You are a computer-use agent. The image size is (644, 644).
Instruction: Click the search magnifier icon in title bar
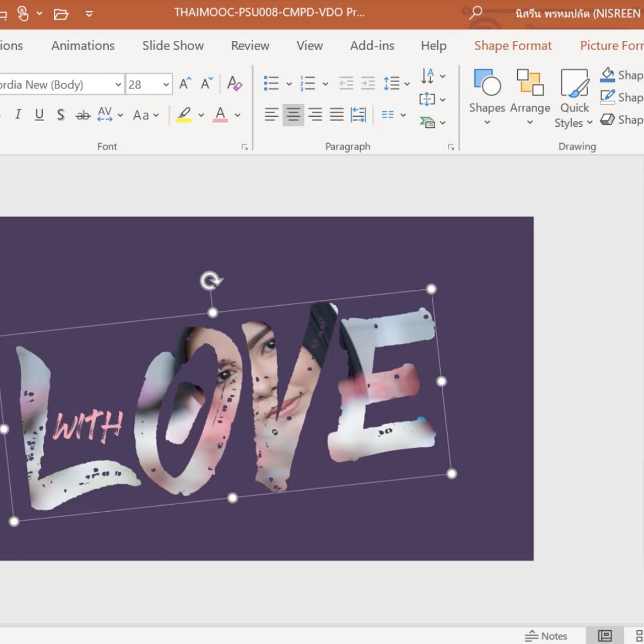point(475,13)
